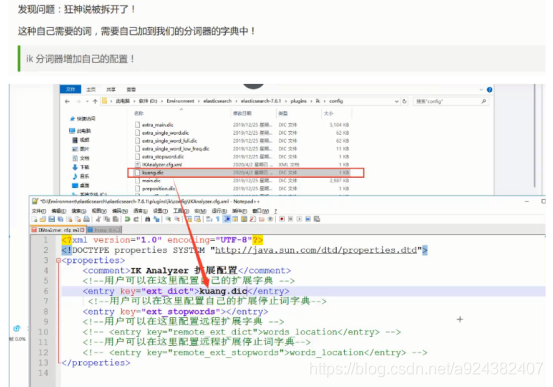Screen dimensions: 553x387
Task: Open the 视图(V) menu in Notepad++
Action: [99, 211]
